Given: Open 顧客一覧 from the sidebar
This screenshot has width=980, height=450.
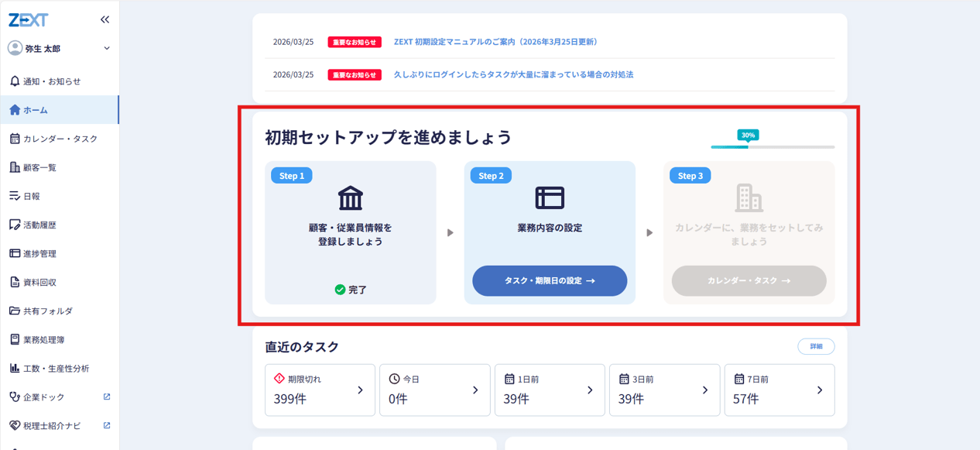Looking at the screenshot, I should 39,167.
